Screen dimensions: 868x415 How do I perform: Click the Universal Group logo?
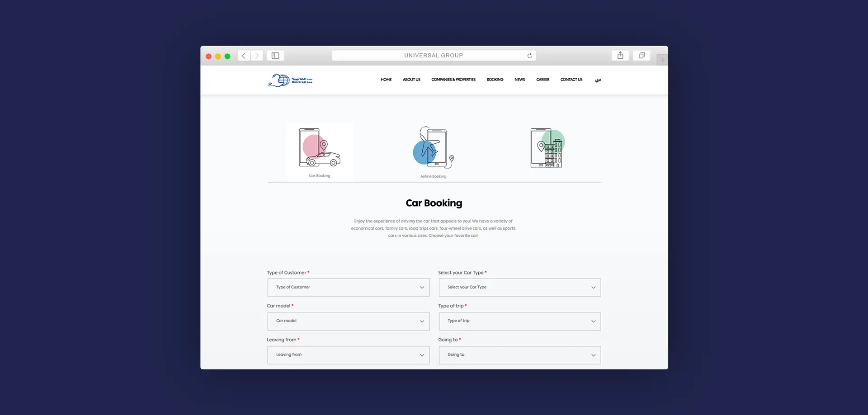290,80
